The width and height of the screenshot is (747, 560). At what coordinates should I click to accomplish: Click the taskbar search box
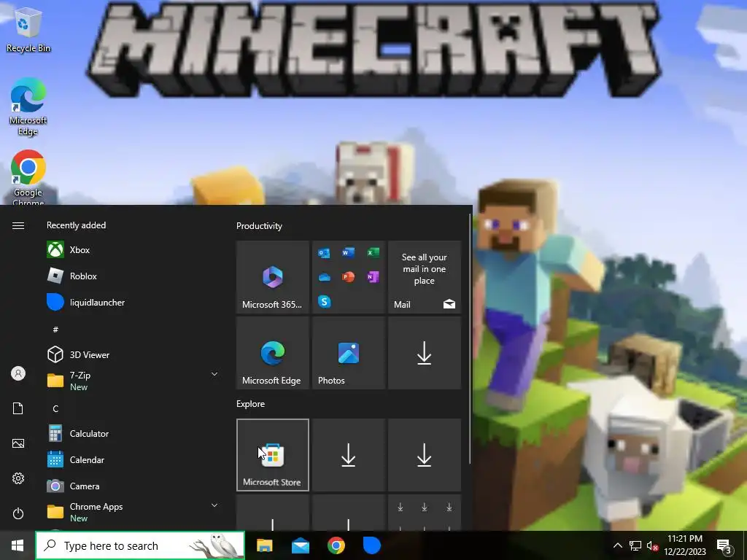pos(140,545)
